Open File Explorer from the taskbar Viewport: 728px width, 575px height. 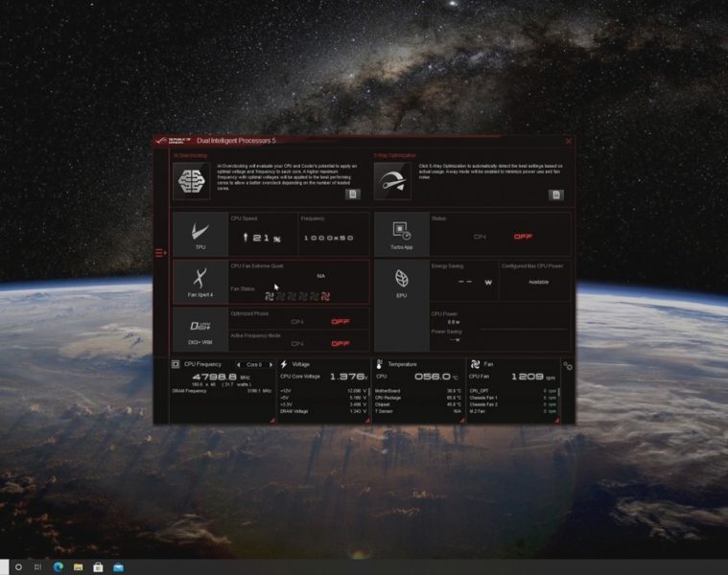coord(78,566)
